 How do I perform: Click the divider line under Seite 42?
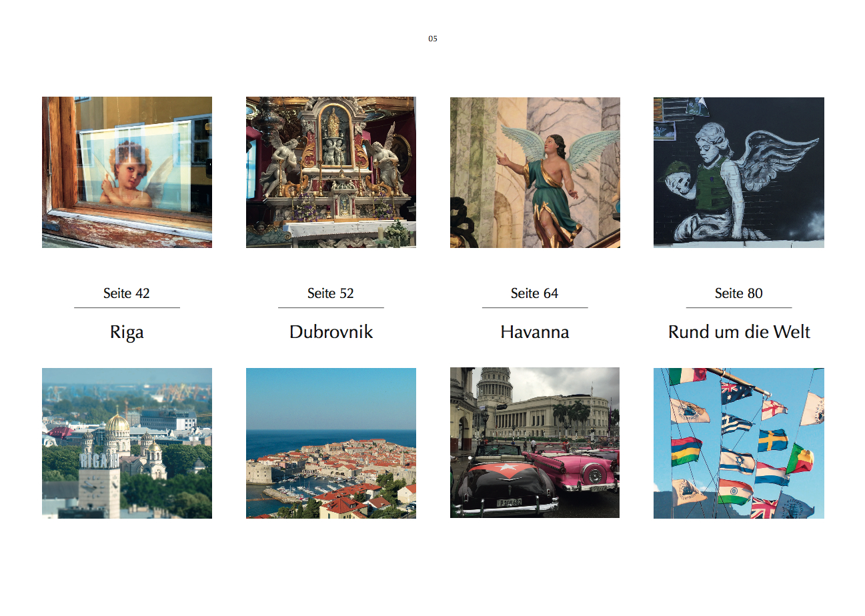point(127,308)
